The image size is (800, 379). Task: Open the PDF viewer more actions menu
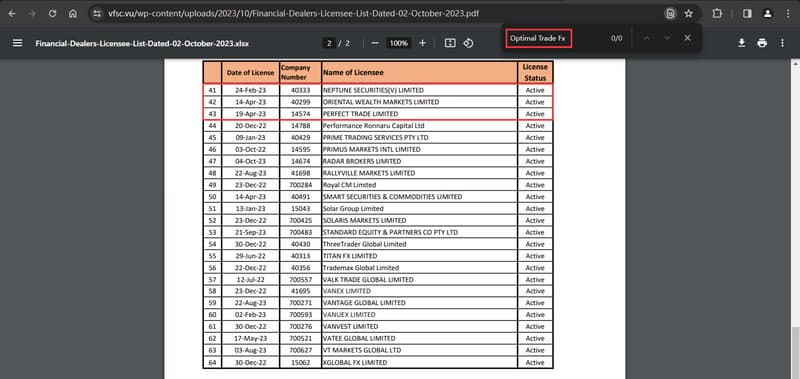click(782, 43)
